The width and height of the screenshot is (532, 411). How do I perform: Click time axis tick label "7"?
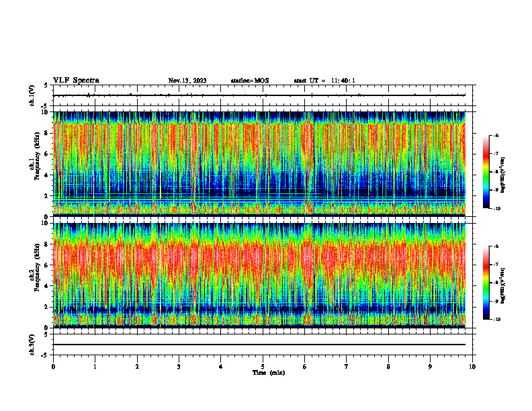[x=347, y=367]
